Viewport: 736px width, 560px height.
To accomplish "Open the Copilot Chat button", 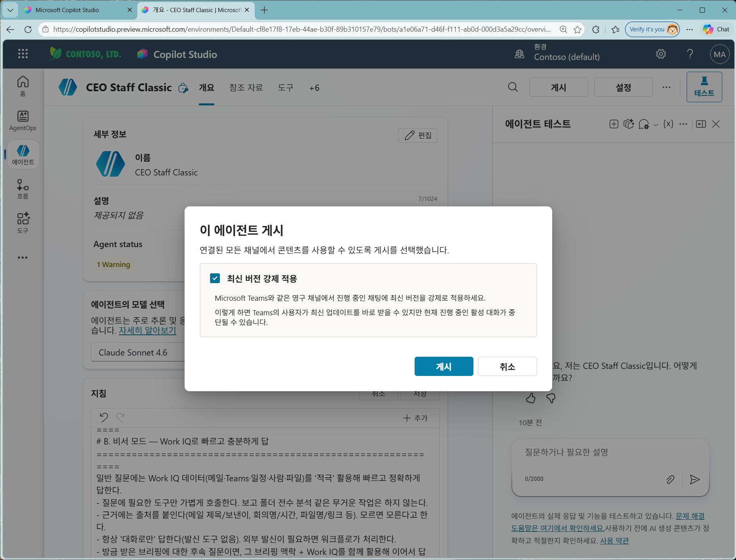I will tap(716, 29).
